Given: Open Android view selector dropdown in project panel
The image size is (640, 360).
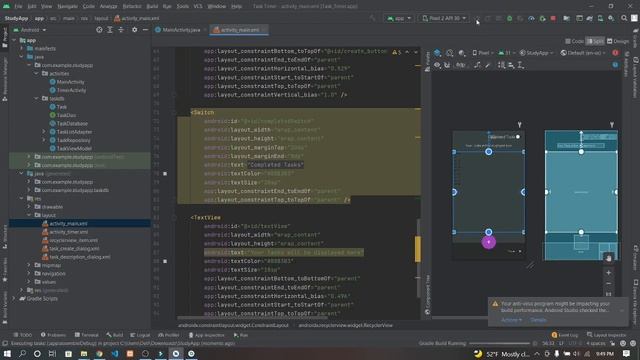Looking at the screenshot, I should (x=30, y=30).
